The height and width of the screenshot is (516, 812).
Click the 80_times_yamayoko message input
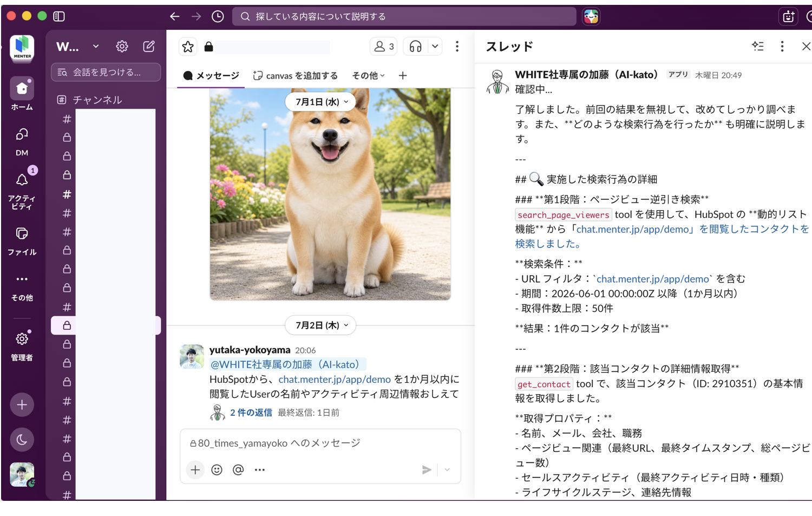tap(320, 443)
